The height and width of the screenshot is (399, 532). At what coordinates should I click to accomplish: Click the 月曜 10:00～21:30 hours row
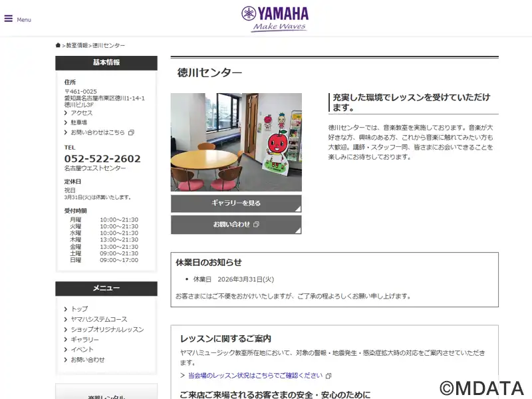click(x=104, y=220)
